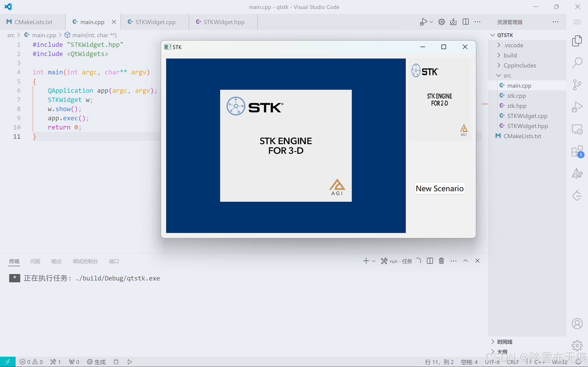Split the editor to the right

point(466,22)
